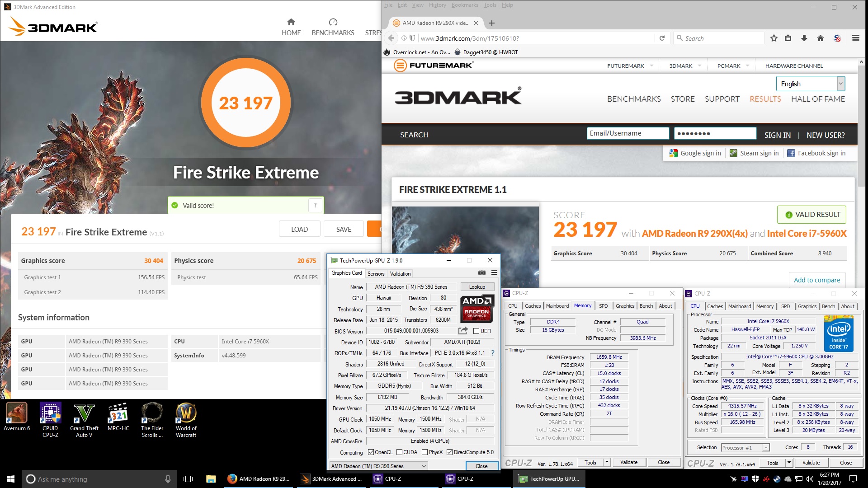Click LOAD button in 3DMark

click(x=299, y=229)
